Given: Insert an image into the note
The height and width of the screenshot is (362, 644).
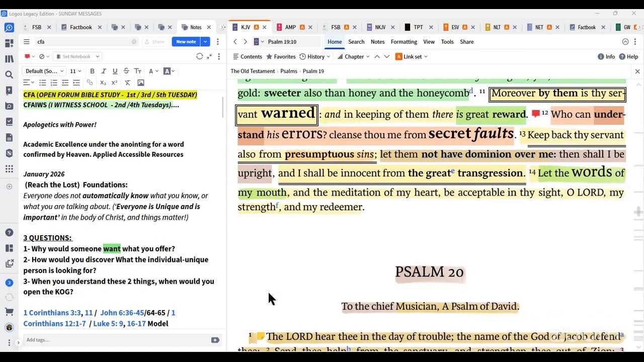Looking at the screenshot, I should pyautogui.click(x=141, y=82).
